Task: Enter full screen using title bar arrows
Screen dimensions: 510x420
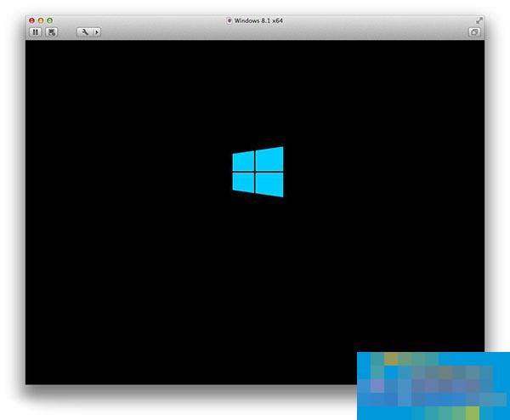Action: click(479, 20)
